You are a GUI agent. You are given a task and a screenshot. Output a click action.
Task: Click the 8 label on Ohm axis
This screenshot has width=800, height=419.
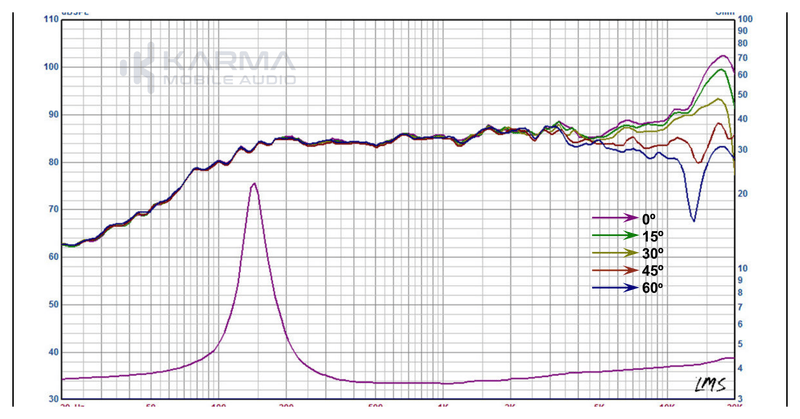coord(740,292)
